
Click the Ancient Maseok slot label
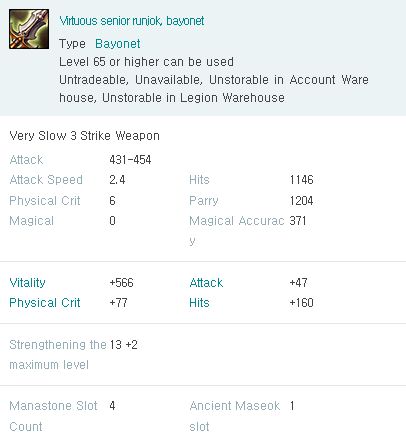click(235, 416)
